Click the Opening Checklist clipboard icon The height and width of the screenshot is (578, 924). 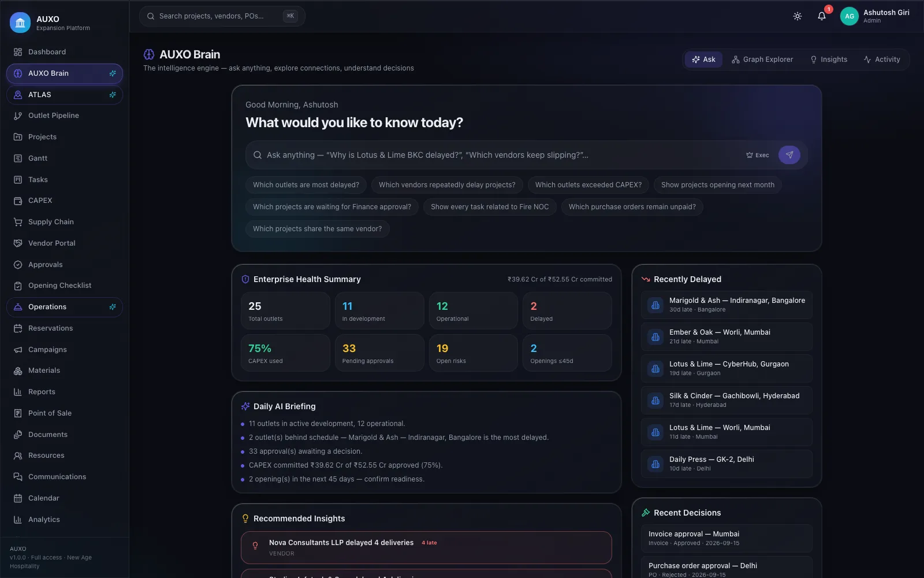(18, 286)
